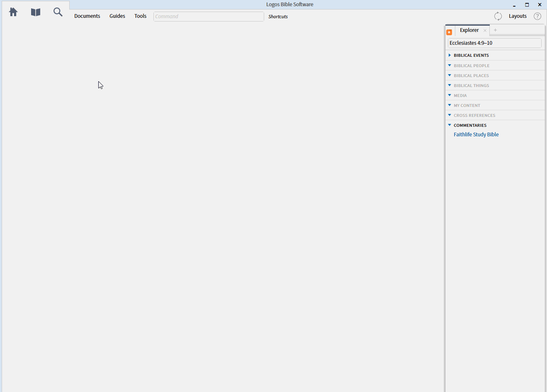Open the Faithlife Study Bible link

[476, 135]
